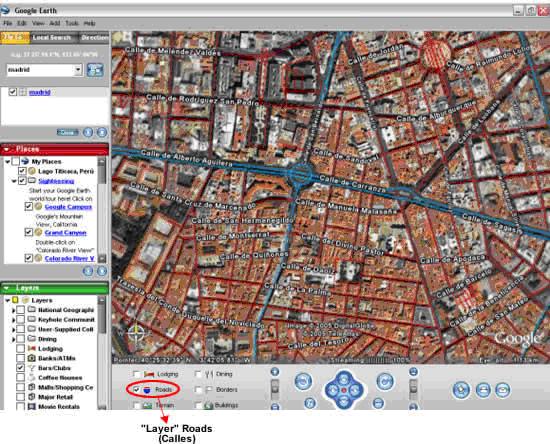Click the print button in bottom toolbar

point(483,390)
